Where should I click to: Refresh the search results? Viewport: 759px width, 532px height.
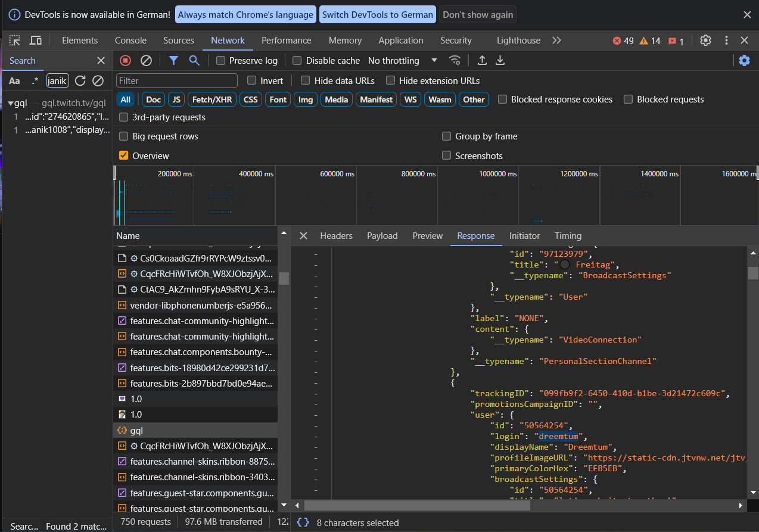[x=80, y=80]
